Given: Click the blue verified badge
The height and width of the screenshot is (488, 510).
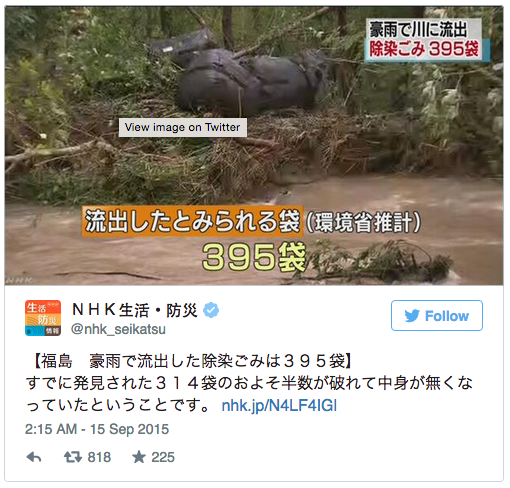Looking at the screenshot, I should [x=211, y=310].
